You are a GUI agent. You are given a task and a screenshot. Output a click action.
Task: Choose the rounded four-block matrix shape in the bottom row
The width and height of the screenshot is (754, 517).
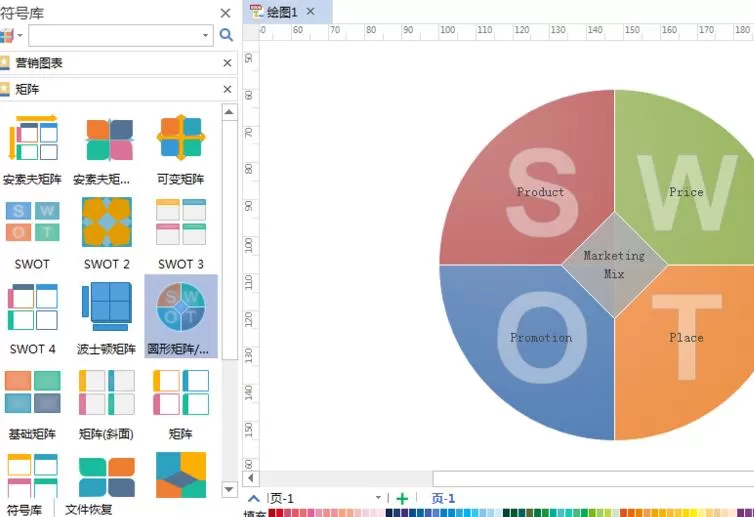(x=107, y=477)
